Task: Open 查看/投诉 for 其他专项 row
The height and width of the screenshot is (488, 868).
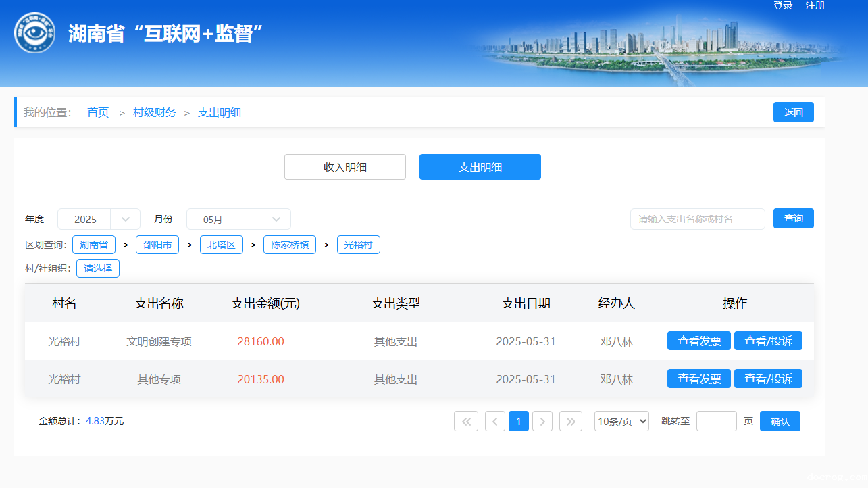Action: [768, 379]
